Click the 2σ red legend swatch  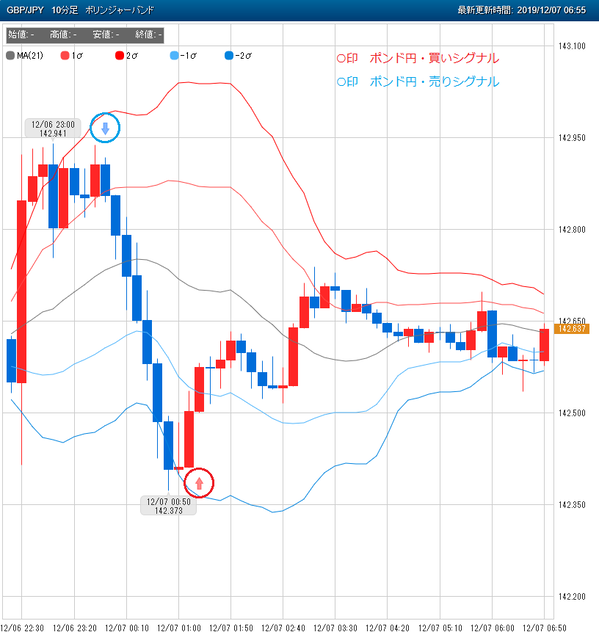119,56
